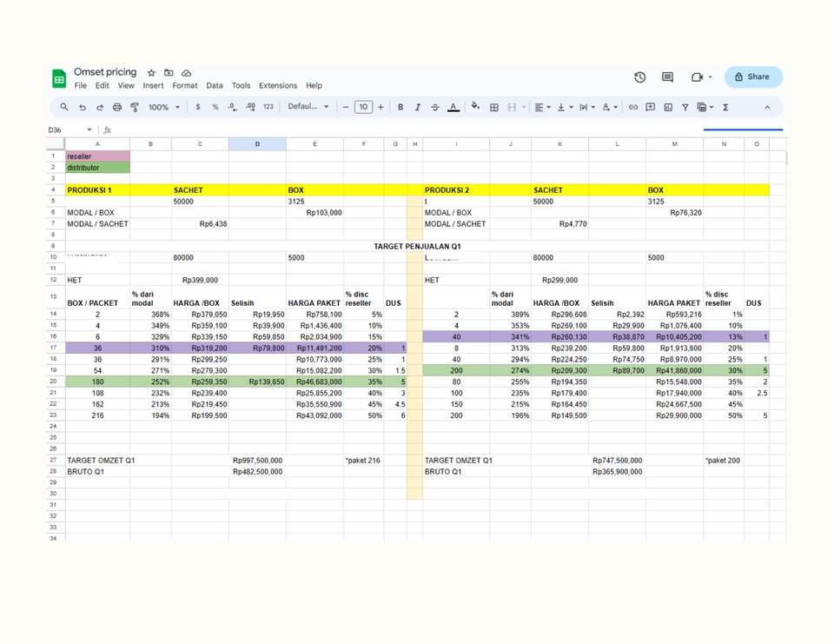The image size is (834, 644).
Task: Decrease decimal places
Action: [232, 107]
